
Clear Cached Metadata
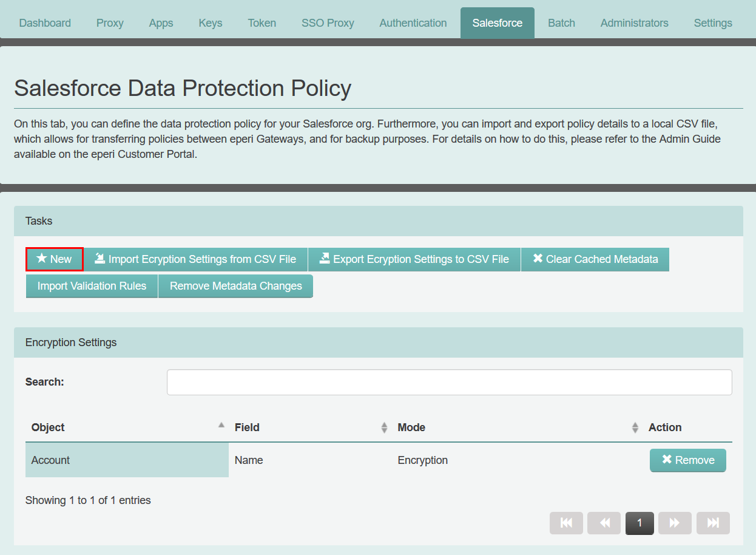(595, 259)
